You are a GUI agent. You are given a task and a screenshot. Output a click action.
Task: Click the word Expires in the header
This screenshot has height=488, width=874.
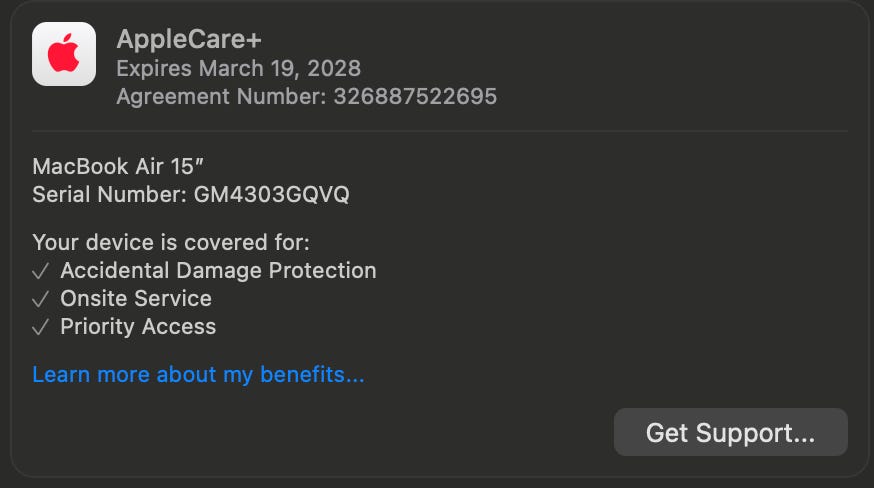[x=154, y=69]
